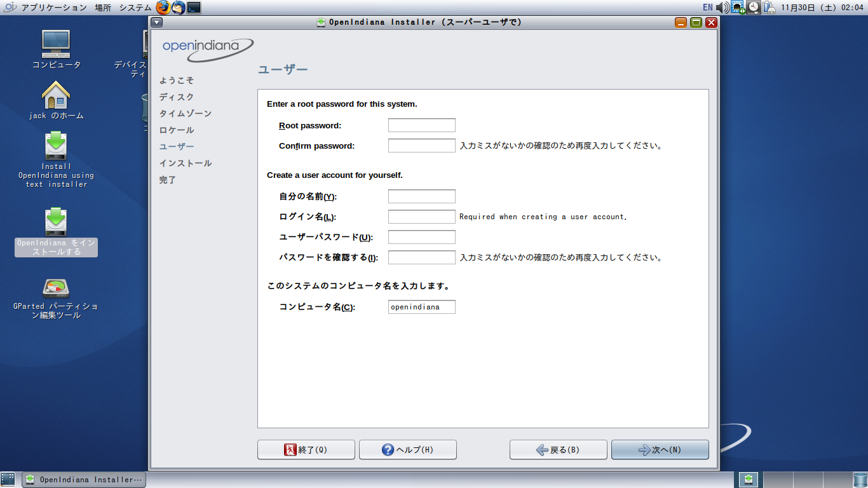Click ようこそ step in sidebar
This screenshot has height=488, width=868.
click(x=177, y=81)
